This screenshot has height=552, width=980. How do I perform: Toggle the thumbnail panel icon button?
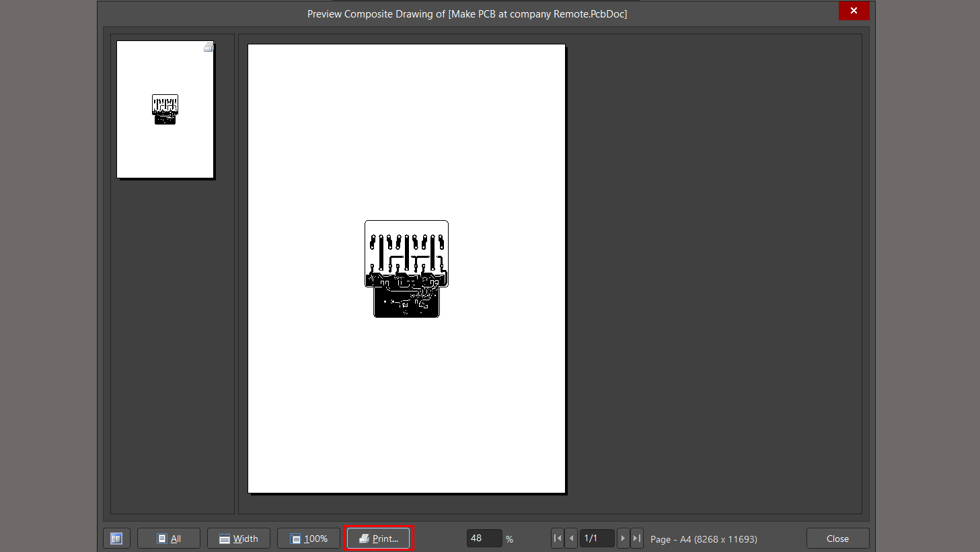(x=116, y=539)
